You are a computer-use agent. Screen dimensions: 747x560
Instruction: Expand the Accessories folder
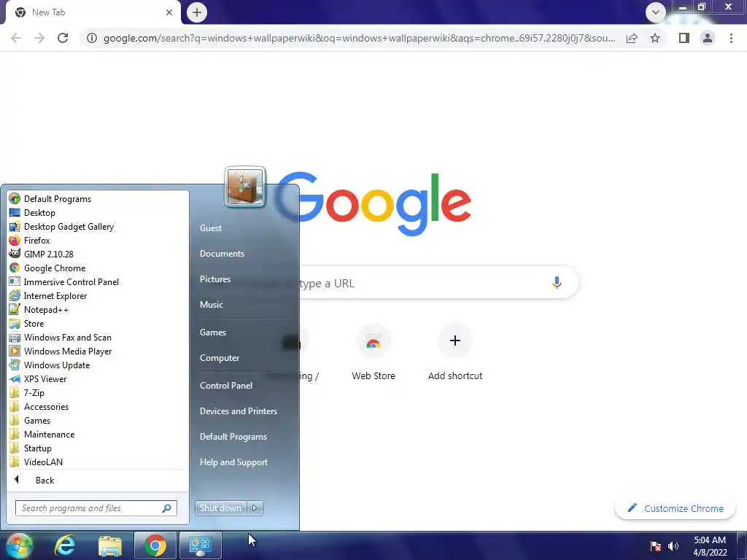click(x=46, y=406)
